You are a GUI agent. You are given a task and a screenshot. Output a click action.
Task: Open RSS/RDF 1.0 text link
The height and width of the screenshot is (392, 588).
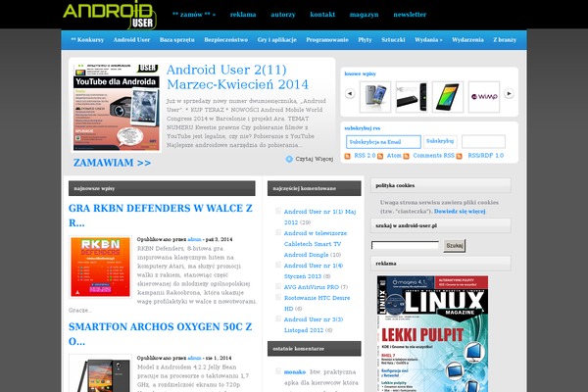pos(486,155)
